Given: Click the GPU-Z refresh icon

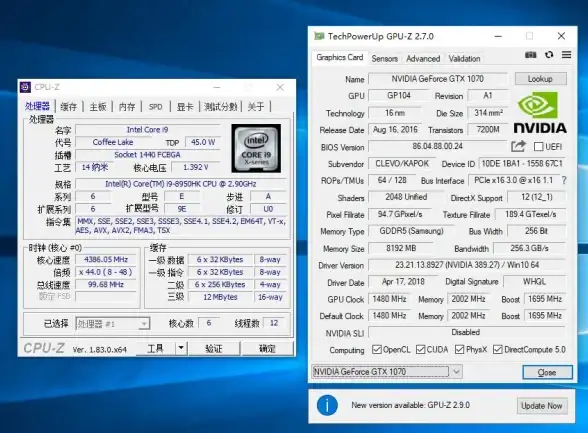Looking at the screenshot, I should pos(549,55).
